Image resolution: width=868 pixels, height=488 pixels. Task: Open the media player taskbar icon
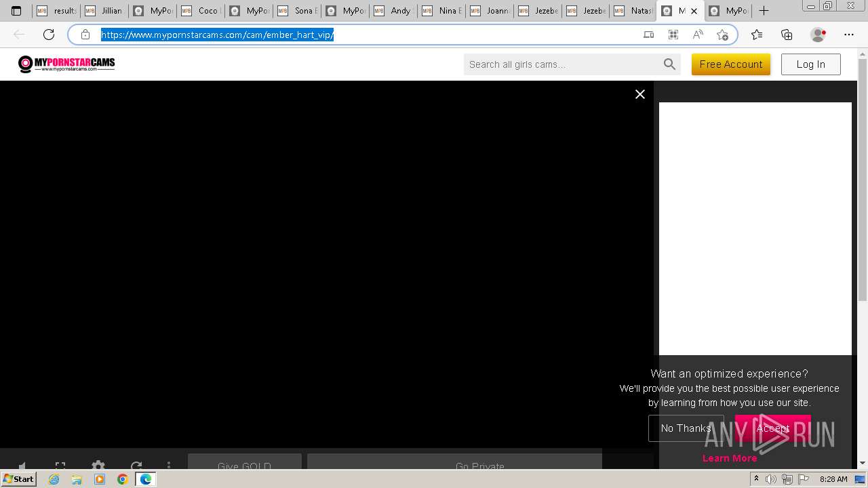click(x=100, y=479)
